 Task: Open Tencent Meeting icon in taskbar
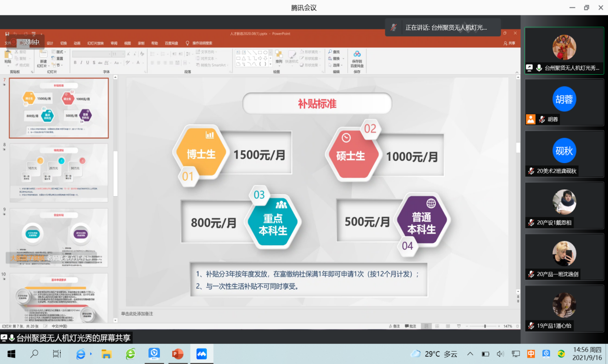202,354
